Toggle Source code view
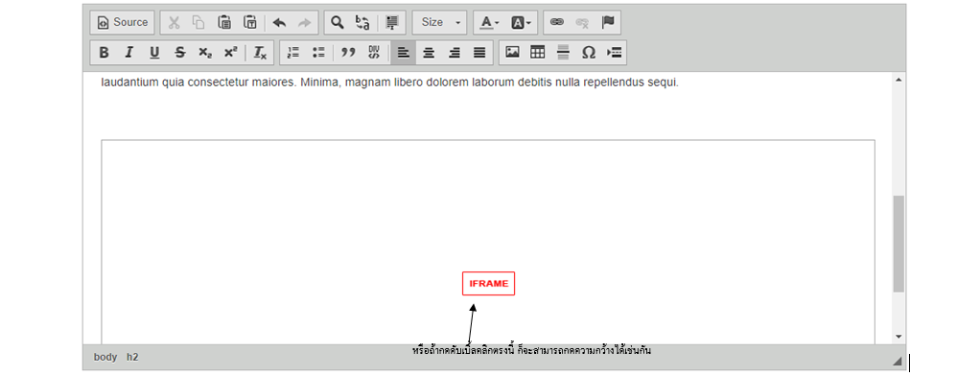The height and width of the screenshot is (376, 980). [123, 22]
